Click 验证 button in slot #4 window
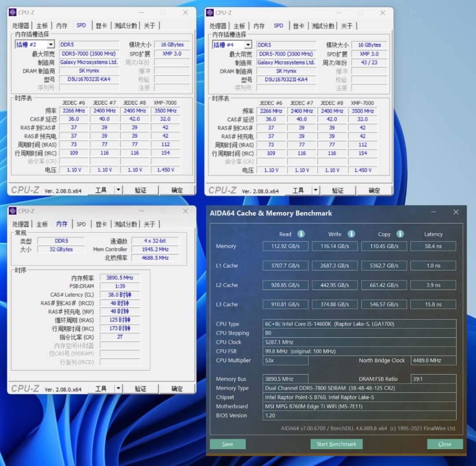The height and width of the screenshot is (466, 476). pyautogui.click(x=338, y=190)
